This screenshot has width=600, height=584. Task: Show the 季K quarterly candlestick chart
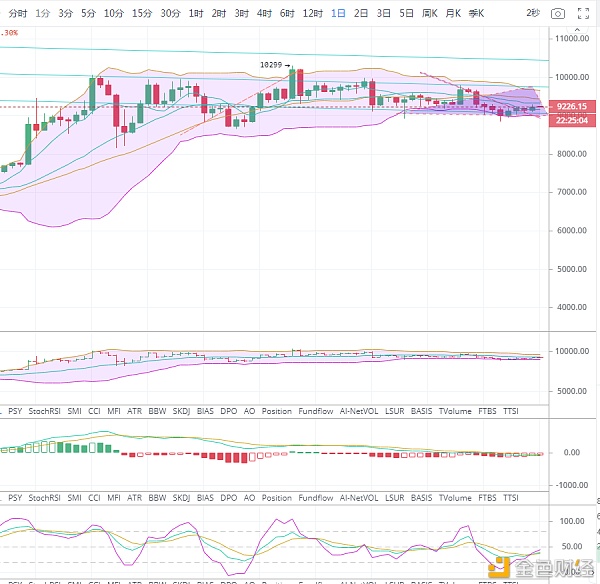pyautogui.click(x=476, y=13)
